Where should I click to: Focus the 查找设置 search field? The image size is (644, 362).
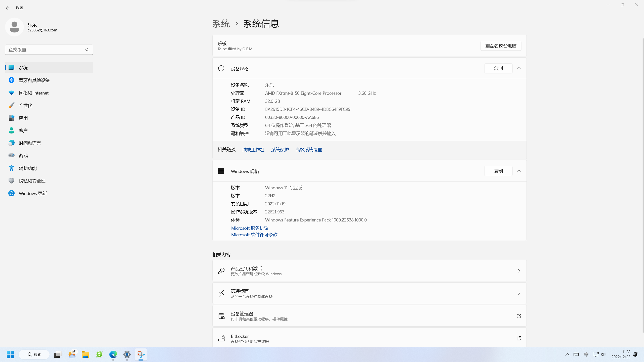tap(49, 50)
